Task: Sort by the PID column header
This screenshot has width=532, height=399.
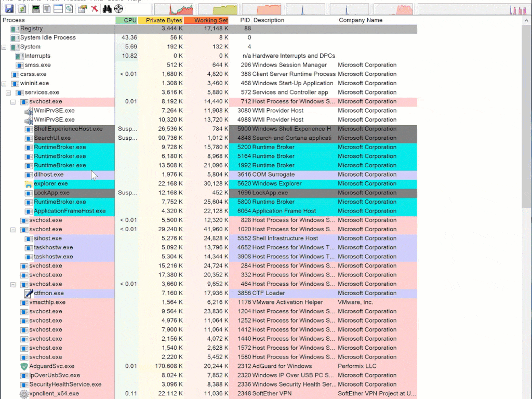Action: tap(241, 20)
